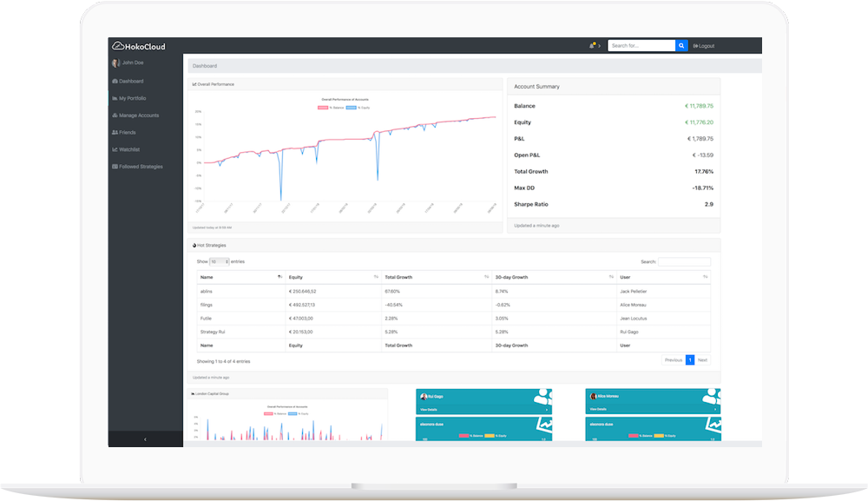Click View Details on Alice Moreau's card

coord(599,409)
